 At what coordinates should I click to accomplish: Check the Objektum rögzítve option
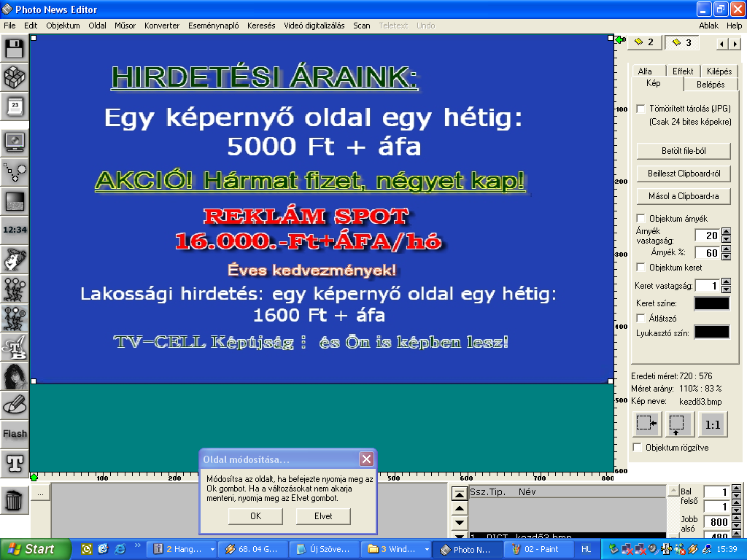coord(638,448)
